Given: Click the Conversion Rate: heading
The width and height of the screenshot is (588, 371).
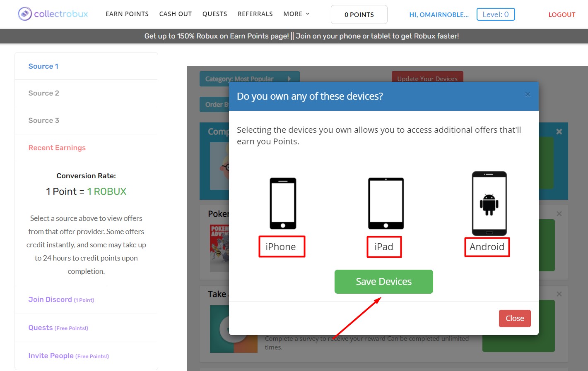Looking at the screenshot, I should (86, 176).
